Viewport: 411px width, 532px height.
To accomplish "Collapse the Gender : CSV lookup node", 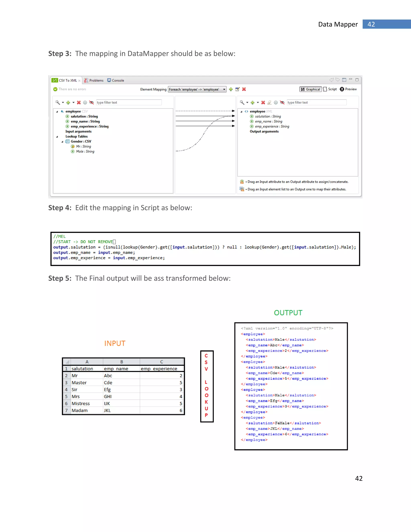I will point(62,142).
